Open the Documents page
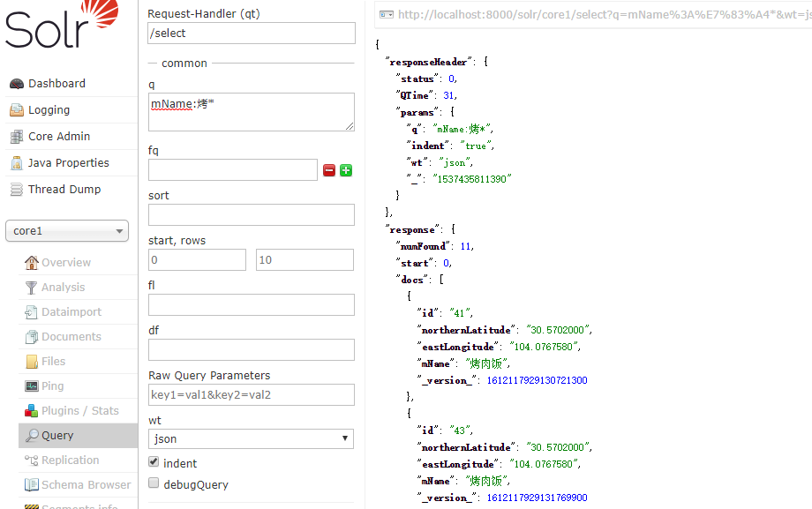Image resolution: width=812 pixels, height=509 pixels. [71, 337]
